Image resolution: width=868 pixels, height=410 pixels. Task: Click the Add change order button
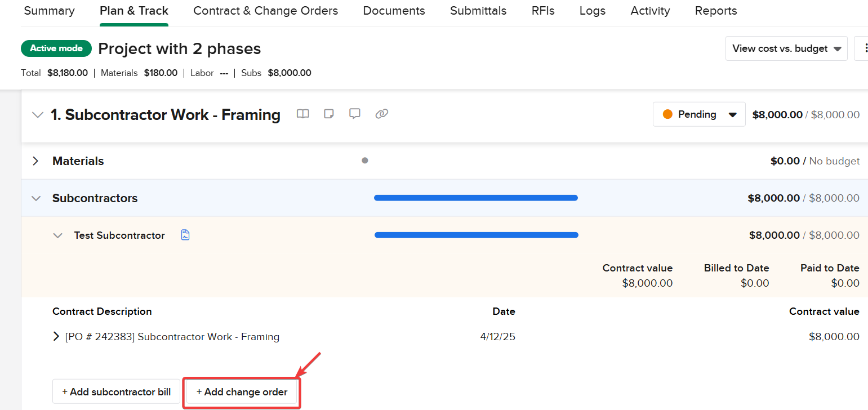click(242, 392)
